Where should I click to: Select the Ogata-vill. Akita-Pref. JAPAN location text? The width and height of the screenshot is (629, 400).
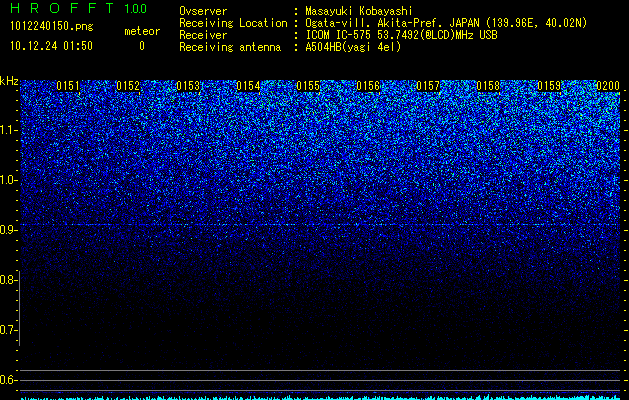[444, 23]
